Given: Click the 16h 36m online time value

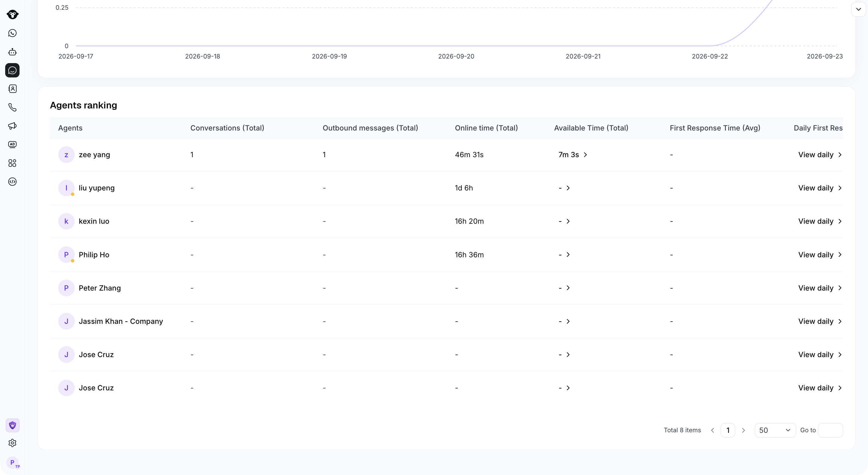Looking at the screenshot, I should [469, 254].
